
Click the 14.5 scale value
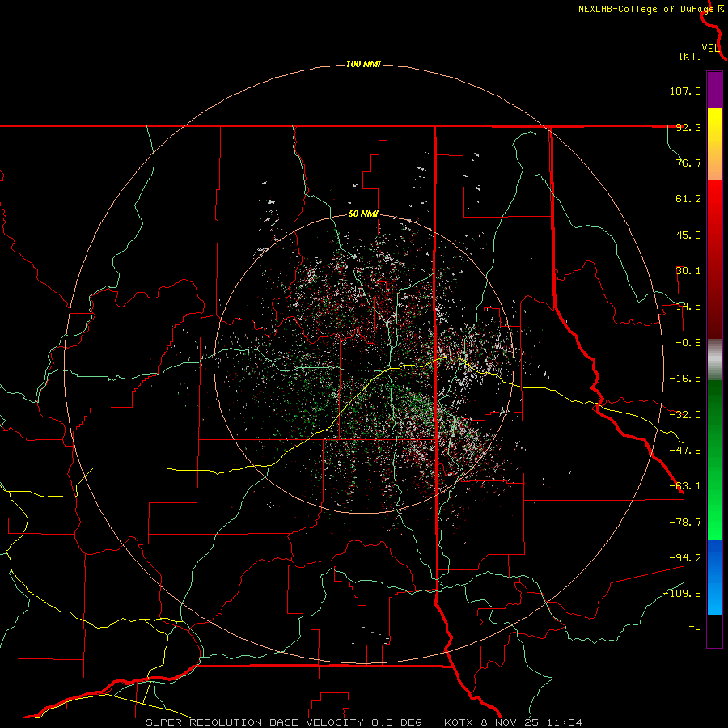(x=688, y=307)
